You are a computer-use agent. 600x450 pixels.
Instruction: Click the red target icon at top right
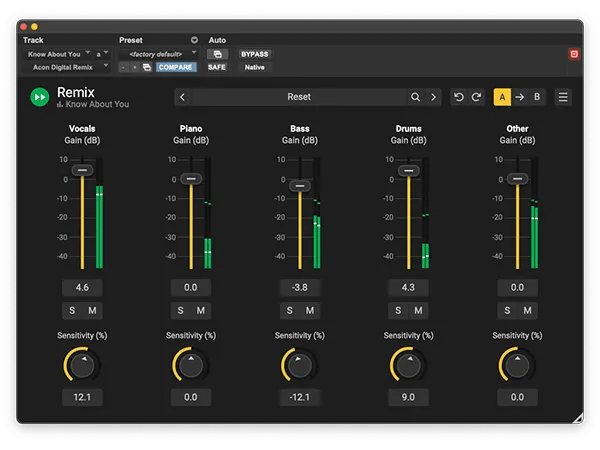574,54
